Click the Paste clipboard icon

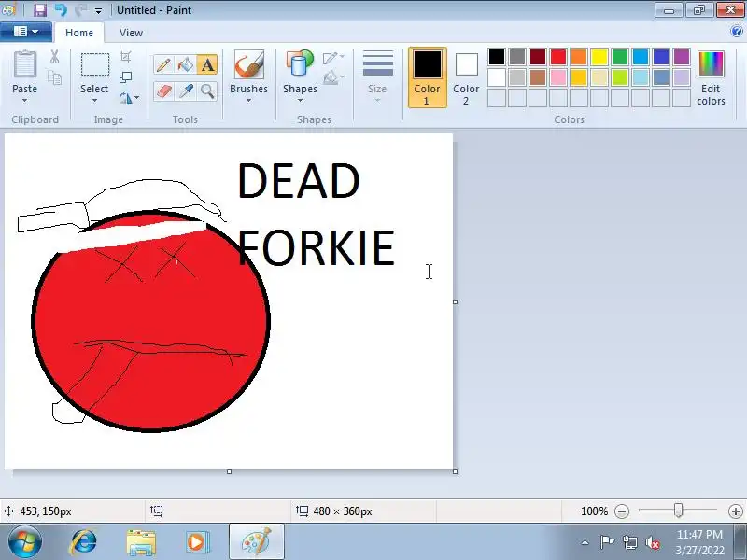25,64
